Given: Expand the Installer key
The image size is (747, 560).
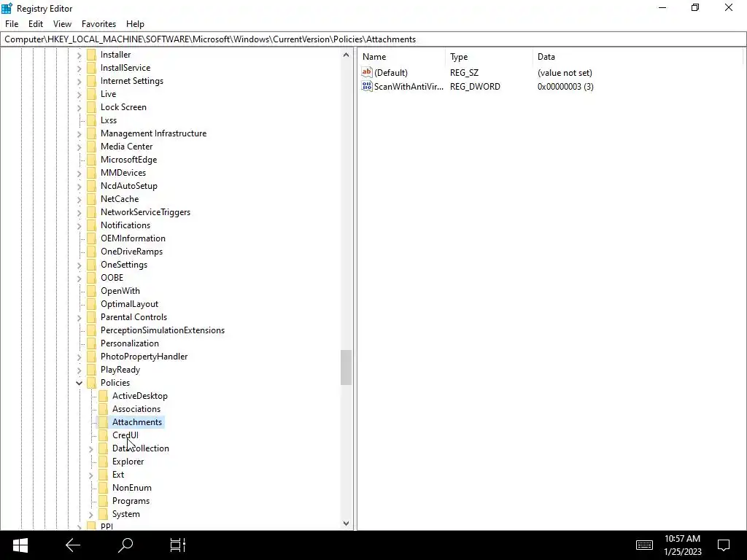Looking at the screenshot, I should click(79, 55).
